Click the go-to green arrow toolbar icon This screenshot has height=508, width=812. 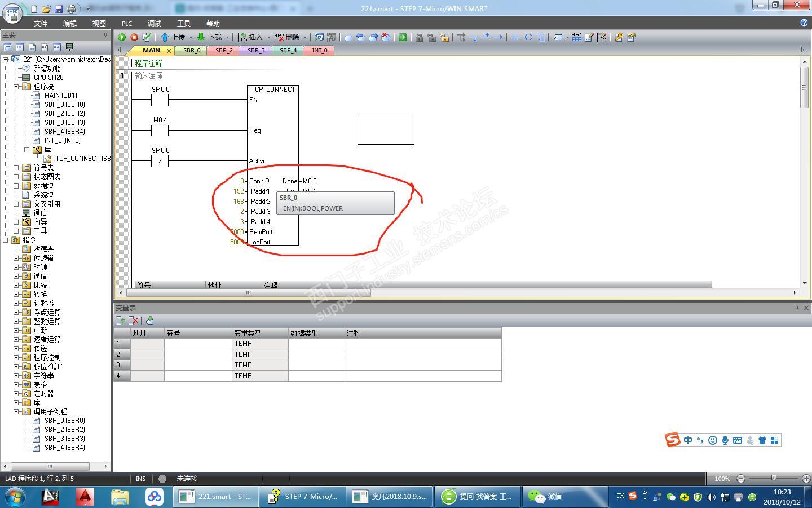click(x=402, y=37)
